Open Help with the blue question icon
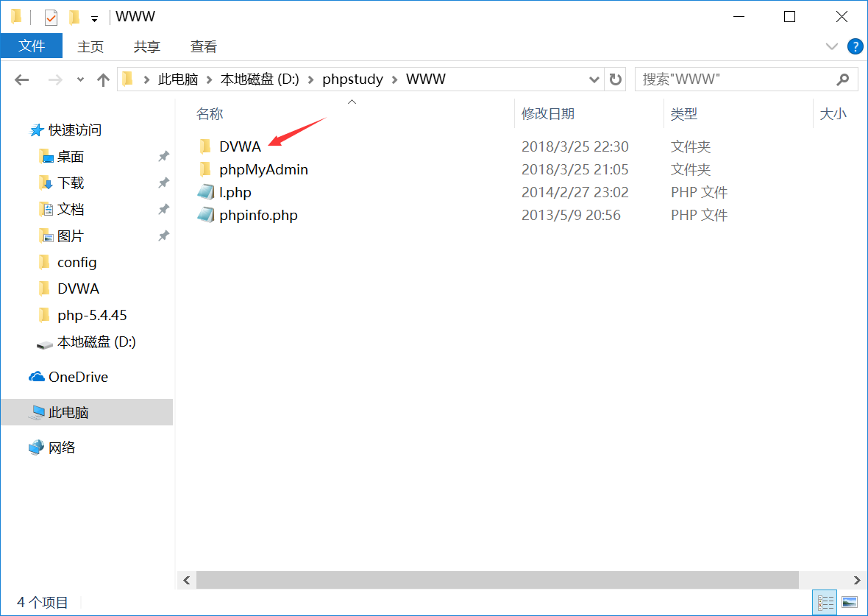This screenshot has width=868, height=616. pos(855,46)
